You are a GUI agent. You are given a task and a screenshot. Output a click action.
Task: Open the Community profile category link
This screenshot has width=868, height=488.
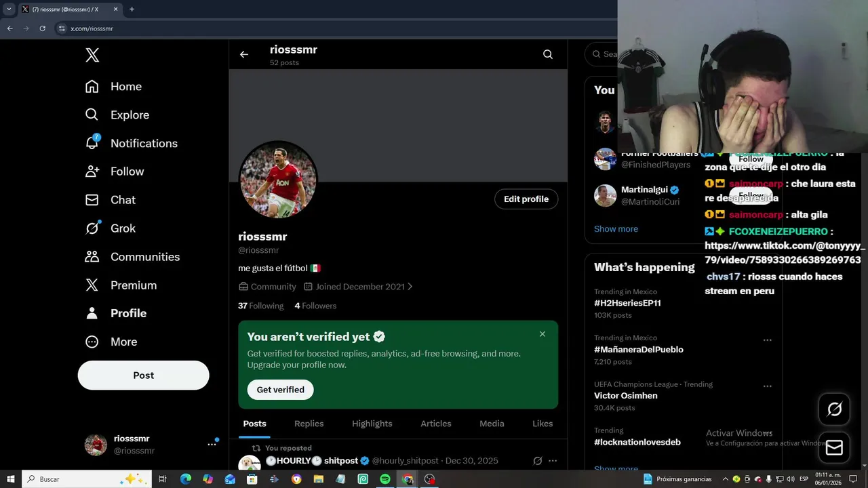267,287
